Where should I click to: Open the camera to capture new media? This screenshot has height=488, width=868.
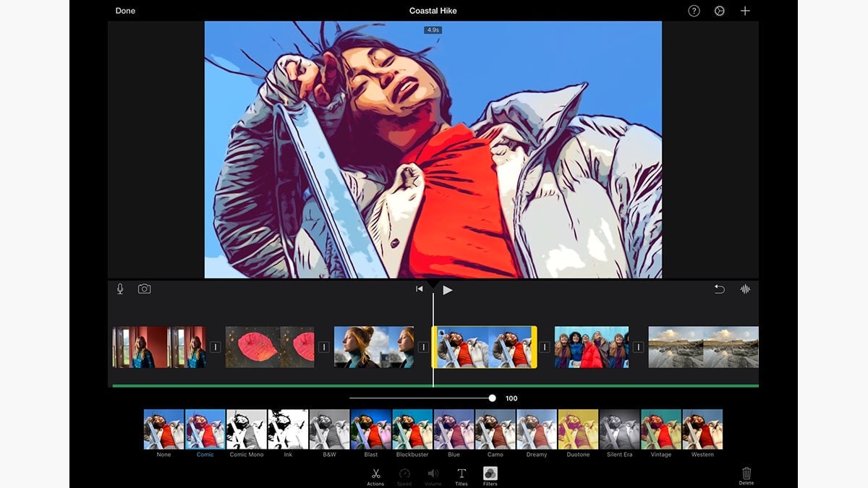[144, 288]
